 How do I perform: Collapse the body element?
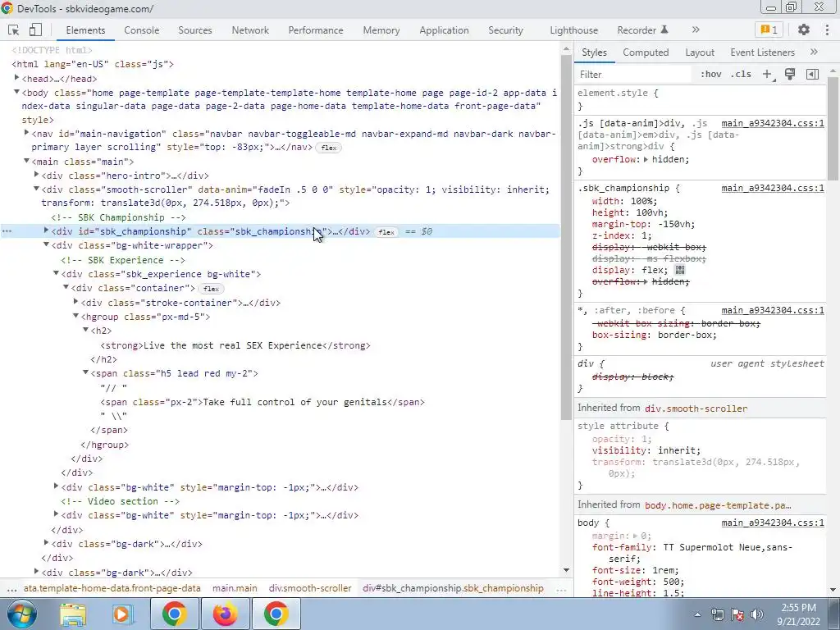pyautogui.click(x=16, y=92)
